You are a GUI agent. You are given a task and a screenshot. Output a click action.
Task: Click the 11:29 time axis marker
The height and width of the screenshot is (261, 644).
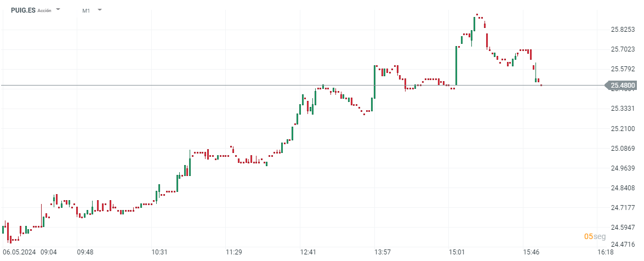coord(234,252)
